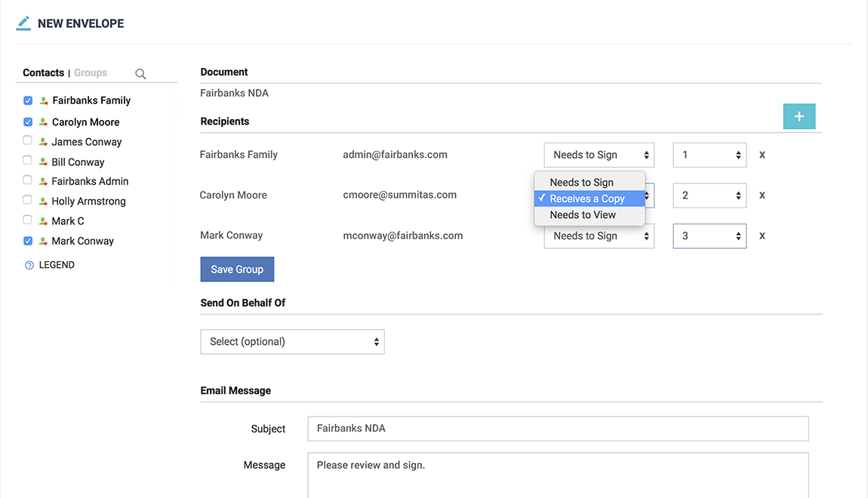Uncheck the Fairbanks Family contact checkbox
The height and width of the screenshot is (498, 868).
28,100
